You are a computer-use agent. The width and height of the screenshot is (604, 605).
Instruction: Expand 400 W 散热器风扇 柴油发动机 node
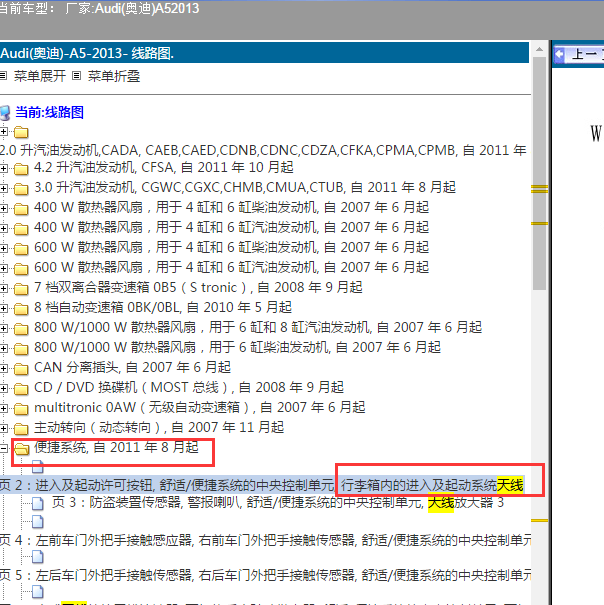point(3,208)
